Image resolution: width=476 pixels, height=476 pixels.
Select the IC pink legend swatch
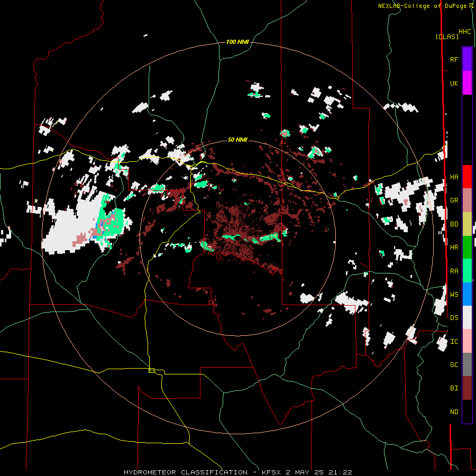(467, 341)
